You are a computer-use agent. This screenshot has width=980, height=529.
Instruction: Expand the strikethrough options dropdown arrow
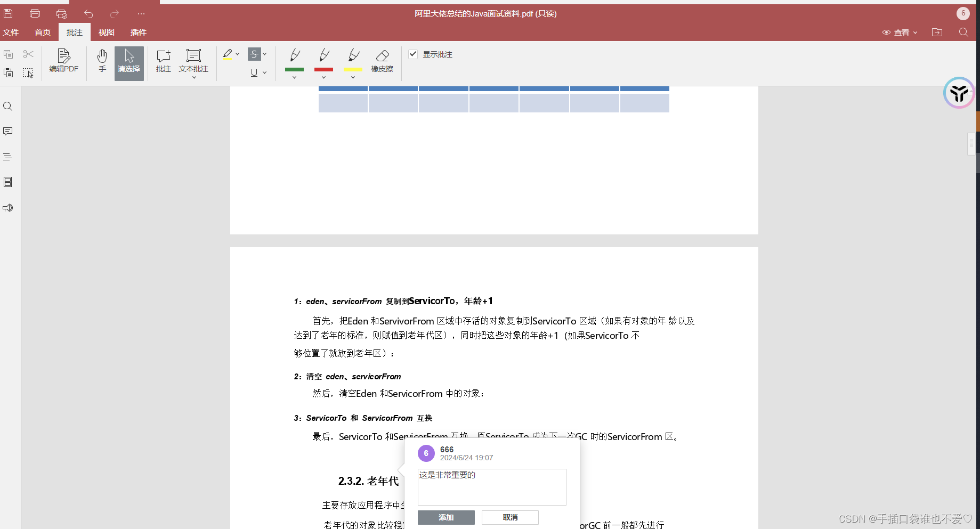coord(265,54)
